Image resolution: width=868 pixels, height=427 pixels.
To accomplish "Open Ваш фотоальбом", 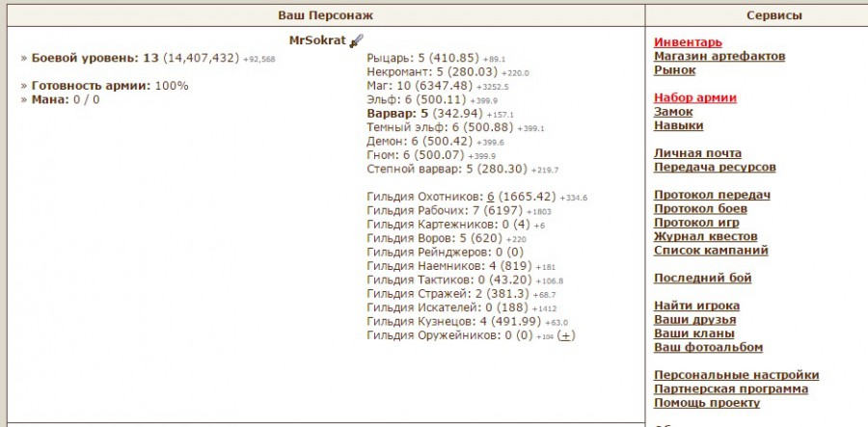I will (x=708, y=347).
